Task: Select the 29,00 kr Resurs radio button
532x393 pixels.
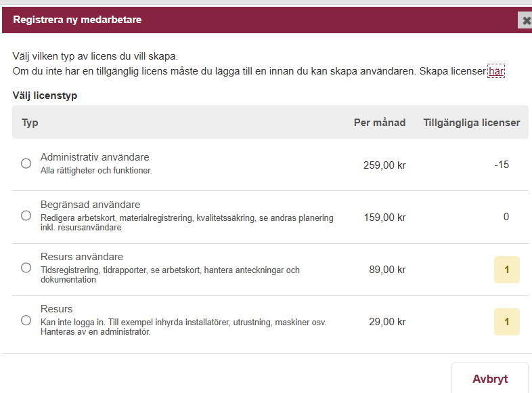Action: pyautogui.click(x=26, y=320)
